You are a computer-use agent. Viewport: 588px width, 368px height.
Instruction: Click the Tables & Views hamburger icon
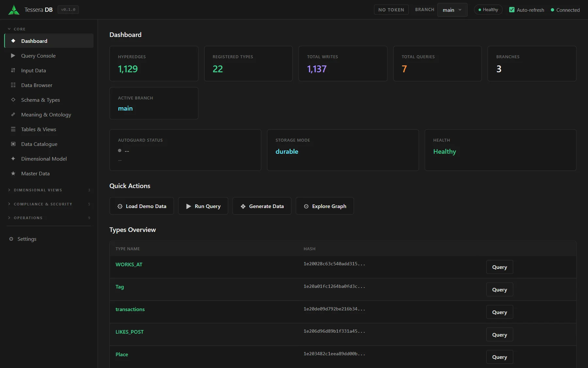point(13,129)
